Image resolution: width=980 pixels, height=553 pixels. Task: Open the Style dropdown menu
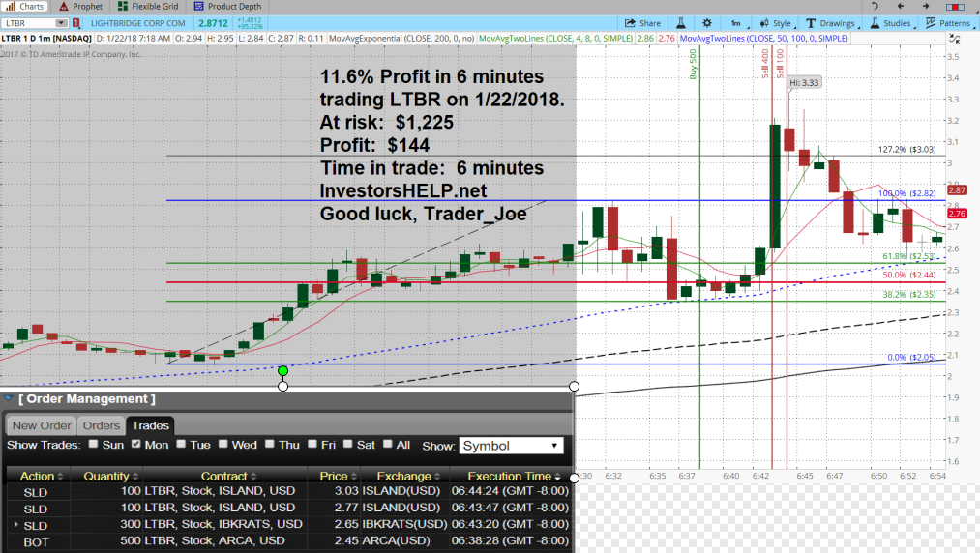coord(777,23)
